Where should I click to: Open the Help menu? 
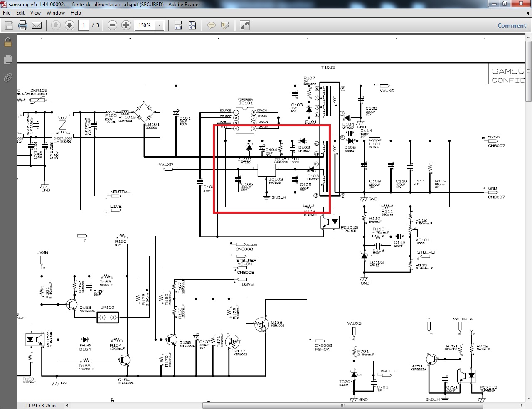click(x=76, y=13)
